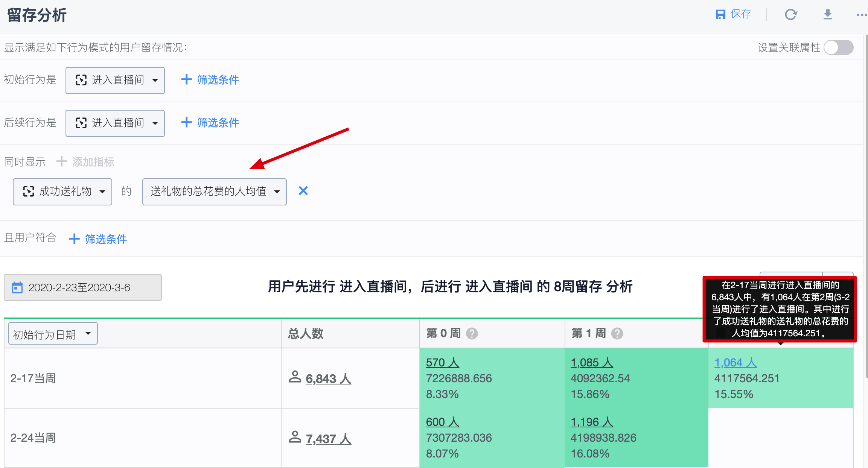
Task: Open the more options ellipsis menu
Action: (x=861, y=15)
